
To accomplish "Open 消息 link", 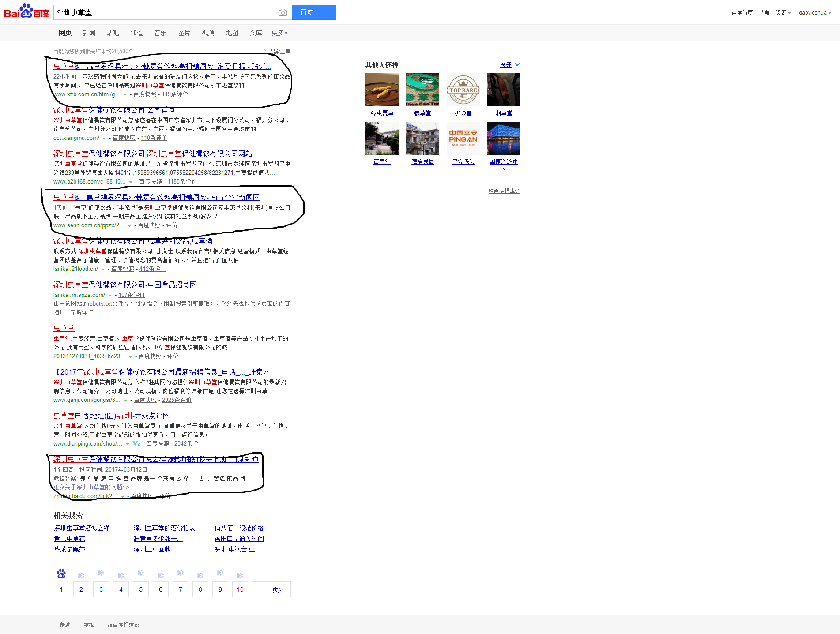I will point(764,13).
